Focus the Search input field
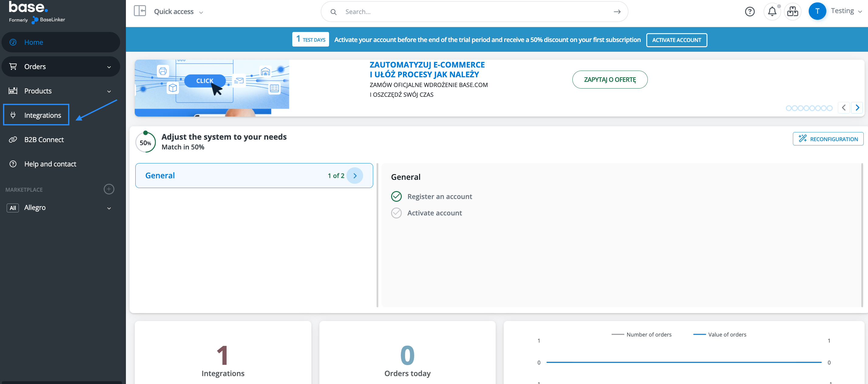Viewport: 868px width, 384px height. point(472,12)
